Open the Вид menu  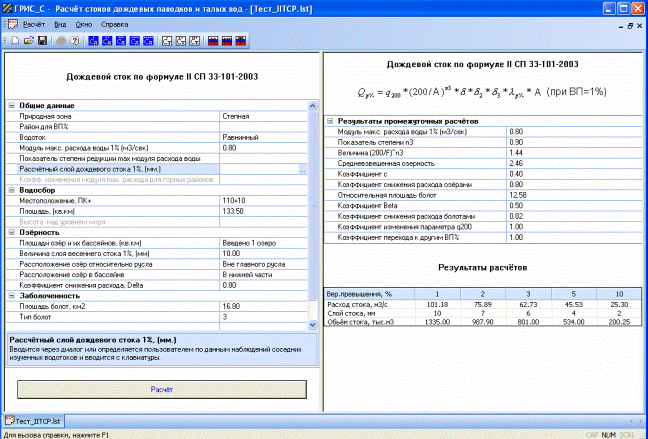tap(60, 24)
